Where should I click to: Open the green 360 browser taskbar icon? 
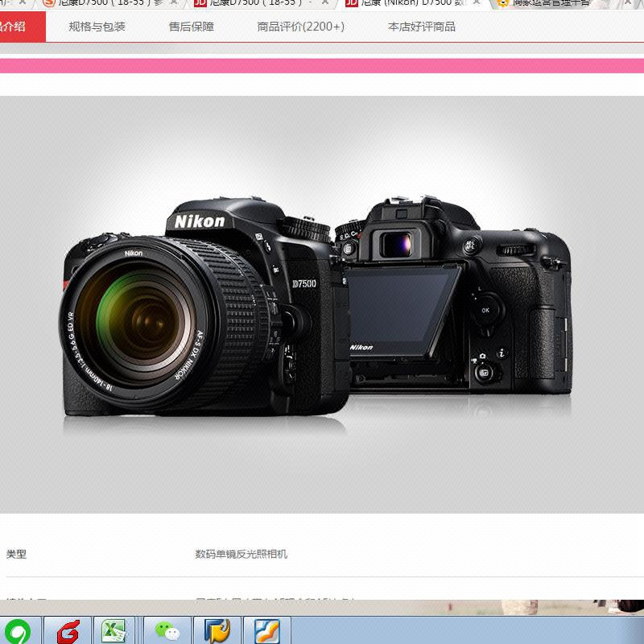coord(17,631)
